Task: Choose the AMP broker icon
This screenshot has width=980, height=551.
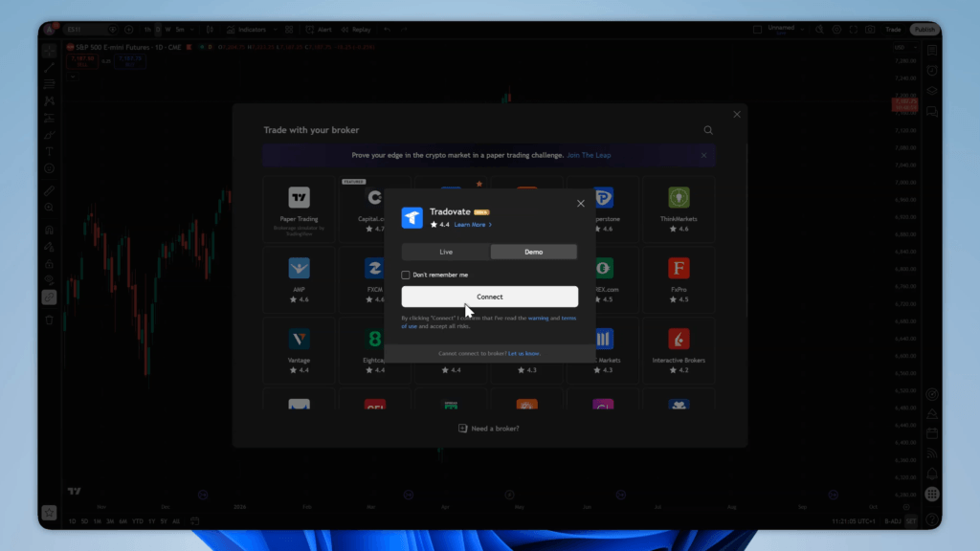Action: point(300,268)
